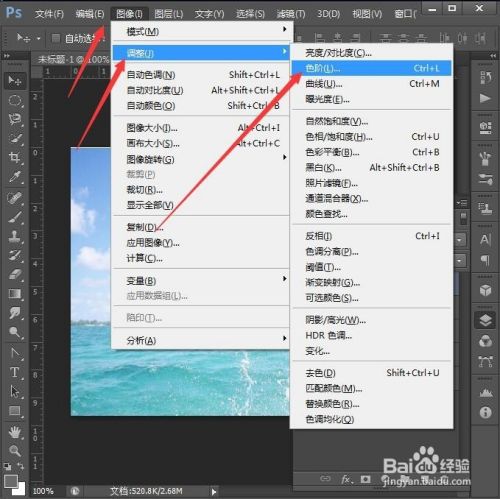The width and height of the screenshot is (500, 499).
Task: Open the Channels panel icon
Action: [x=485, y=341]
